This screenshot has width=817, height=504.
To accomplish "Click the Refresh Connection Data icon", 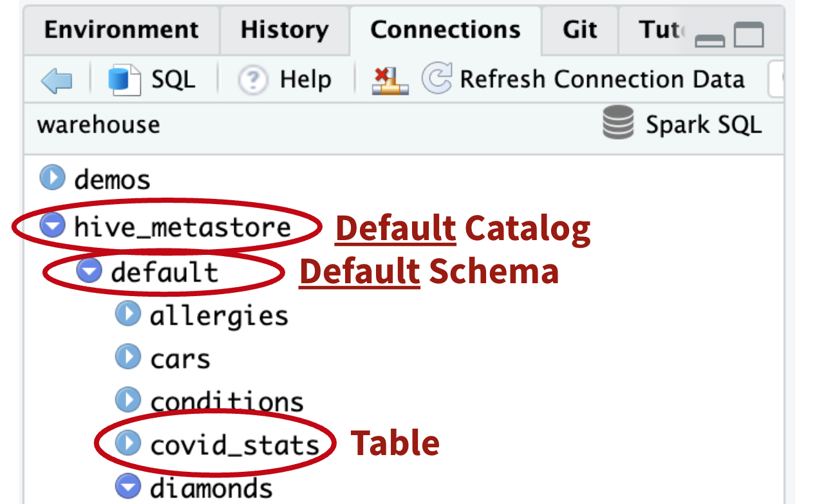I will point(437,79).
